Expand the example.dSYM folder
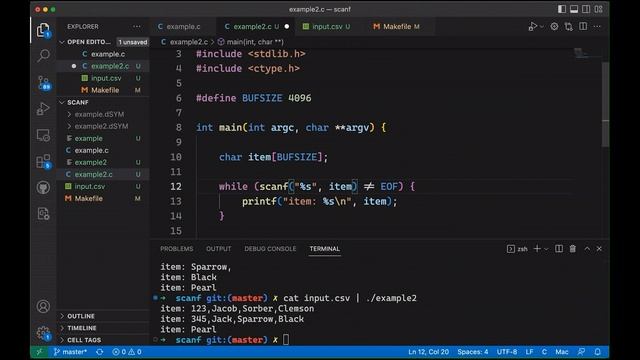640x360 pixels. [x=103, y=114]
